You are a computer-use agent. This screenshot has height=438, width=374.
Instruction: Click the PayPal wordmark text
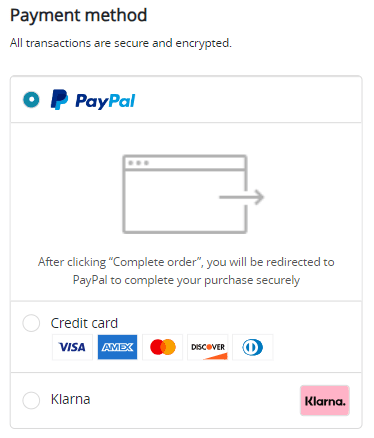point(105,101)
